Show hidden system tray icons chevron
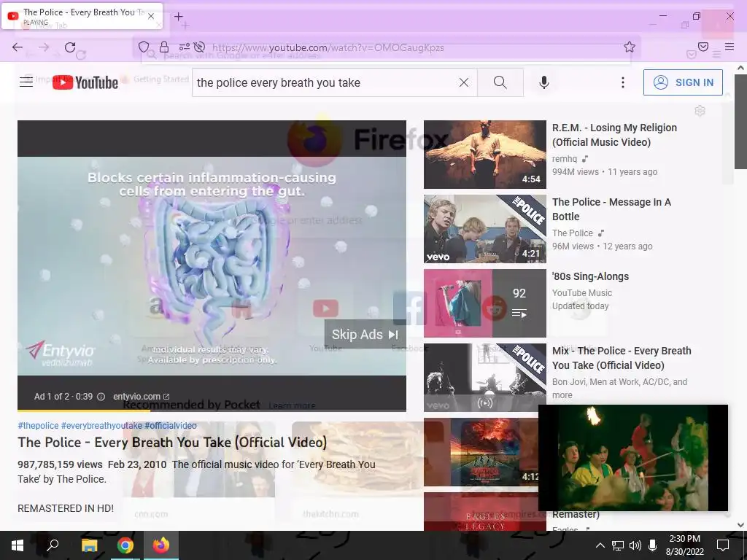The height and width of the screenshot is (560, 747). [x=600, y=545]
